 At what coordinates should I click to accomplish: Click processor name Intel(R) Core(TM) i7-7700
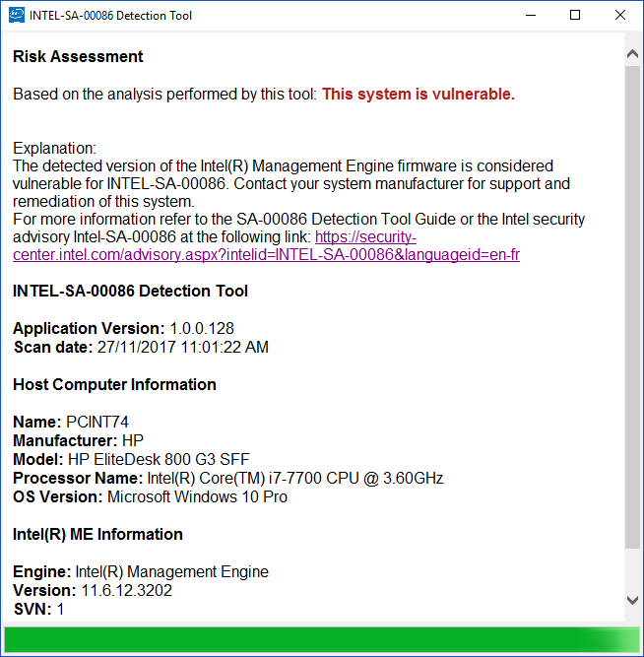click(295, 478)
